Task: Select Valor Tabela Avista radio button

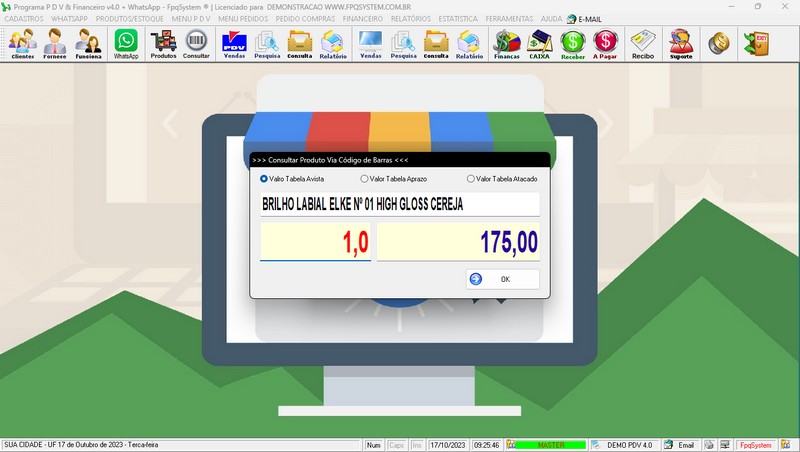Action: (264, 179)
